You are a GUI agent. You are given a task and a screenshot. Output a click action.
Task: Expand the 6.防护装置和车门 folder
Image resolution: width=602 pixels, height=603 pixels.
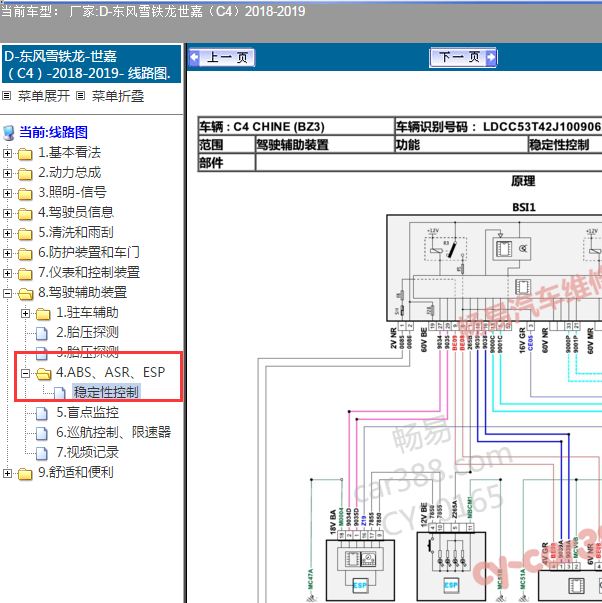[7, 253]
